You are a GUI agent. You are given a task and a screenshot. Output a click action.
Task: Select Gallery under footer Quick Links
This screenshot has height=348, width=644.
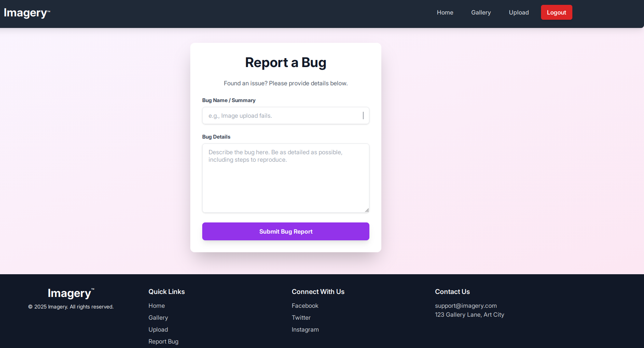tap(158, 318)
